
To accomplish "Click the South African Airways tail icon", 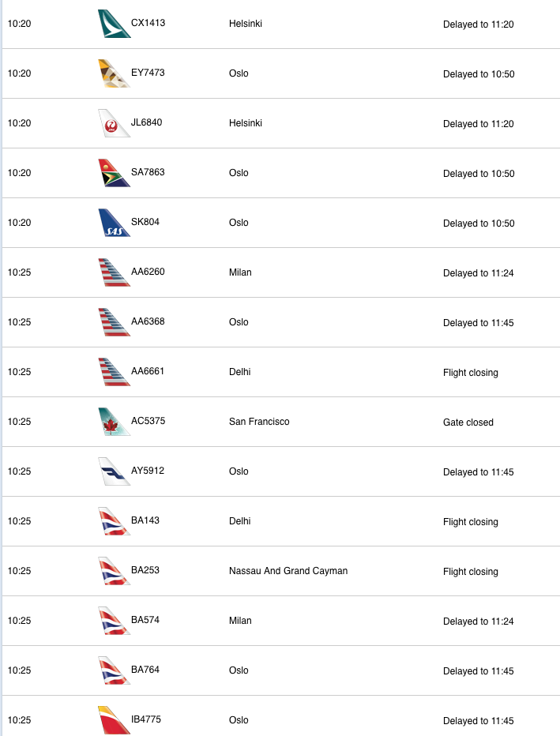I will tap(114, 173).
